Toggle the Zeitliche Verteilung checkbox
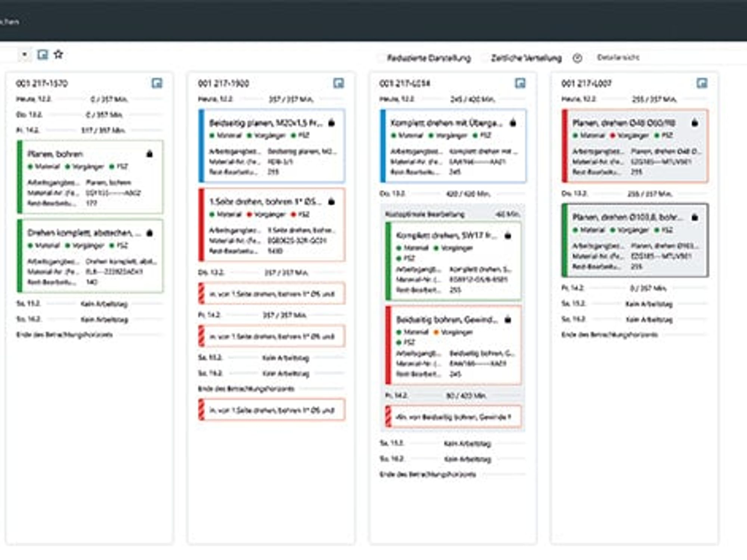This screenshot has width=747, height=560. pyautogui.click(x=485, y=58)
